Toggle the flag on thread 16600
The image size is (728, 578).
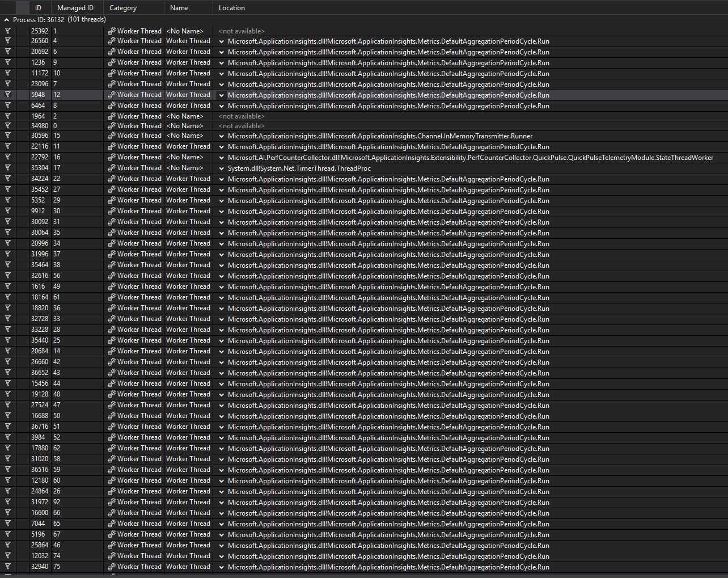pos(8,512)
